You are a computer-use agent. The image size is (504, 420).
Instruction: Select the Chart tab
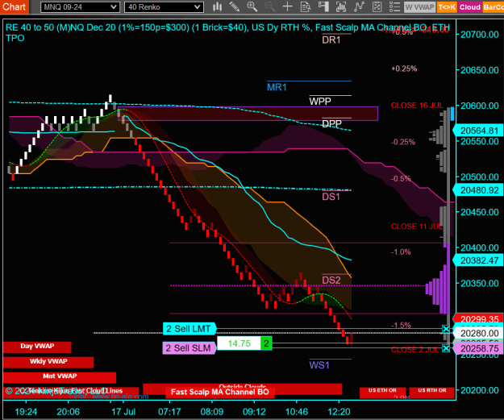(x=15, y=6)
